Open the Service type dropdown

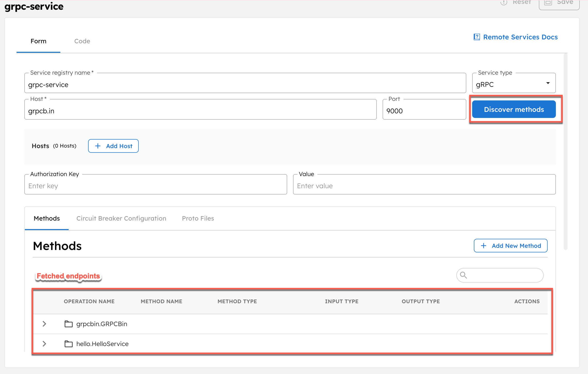548,83
